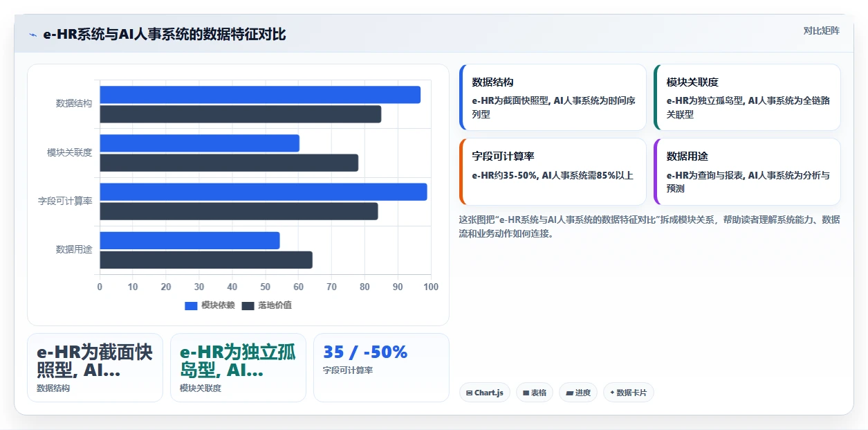Click the 35 / -50% metric card

[x=381, y=368]
